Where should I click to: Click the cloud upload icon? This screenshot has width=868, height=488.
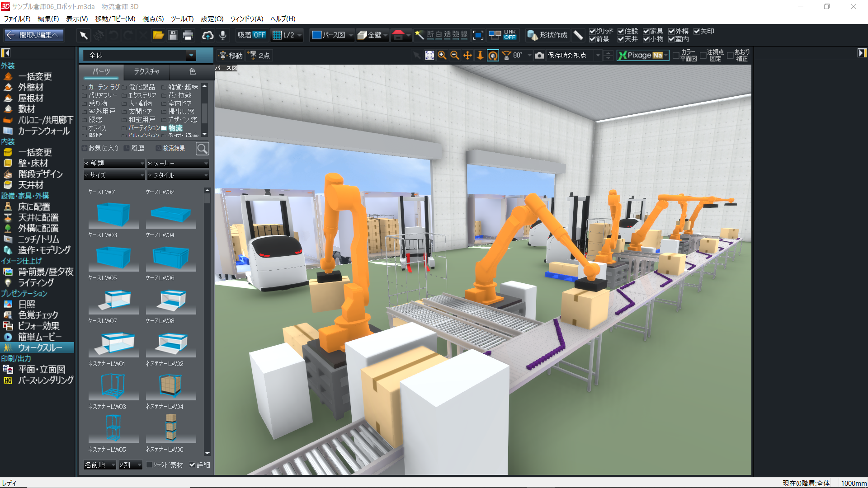[x=208, y=35]
